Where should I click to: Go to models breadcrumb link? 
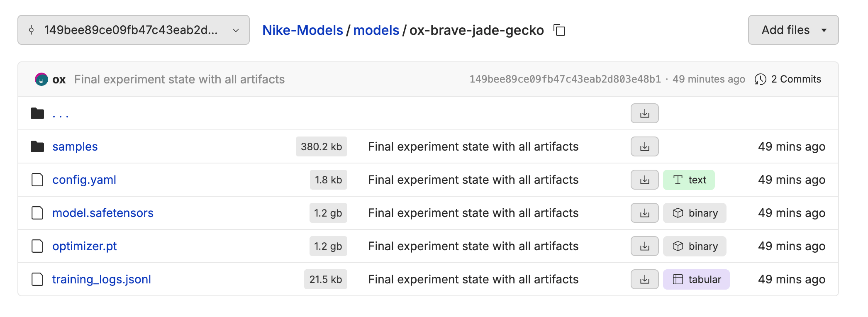pyautogui.click(x=376, y=30)
